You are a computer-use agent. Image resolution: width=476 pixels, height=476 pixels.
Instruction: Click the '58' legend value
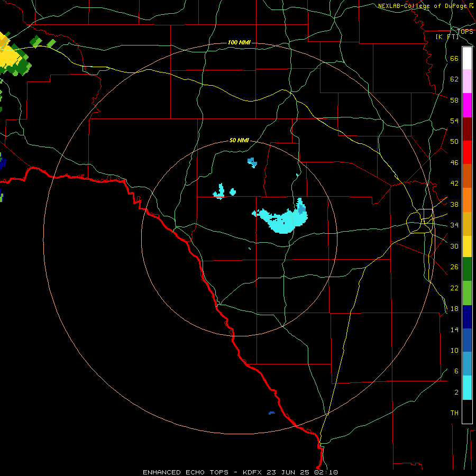[454, 100]
